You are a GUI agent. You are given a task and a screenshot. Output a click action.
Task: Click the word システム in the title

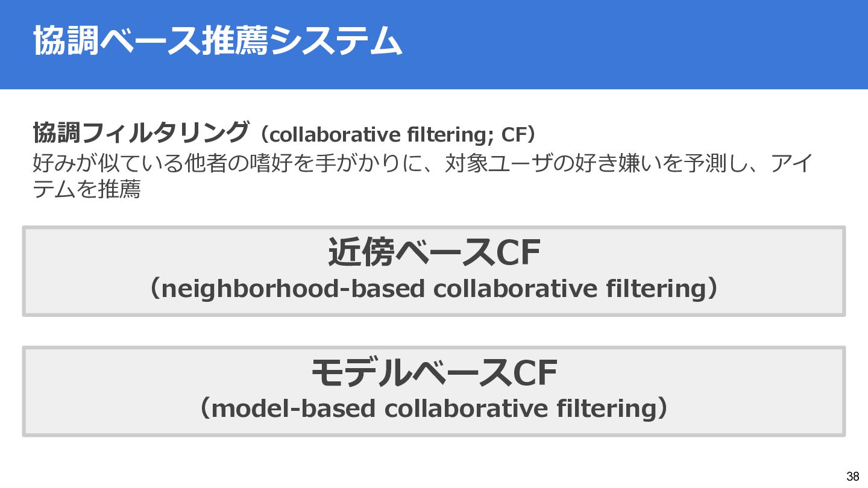point(335,42)
